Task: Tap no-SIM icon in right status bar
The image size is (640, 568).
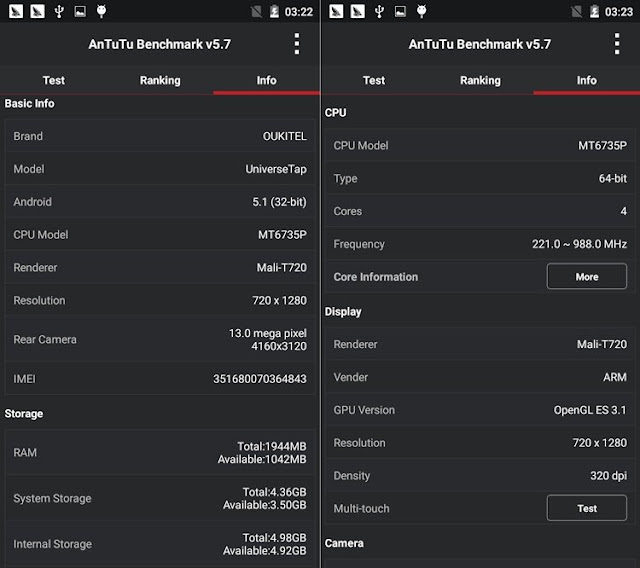Action: [x=576, y=11]
